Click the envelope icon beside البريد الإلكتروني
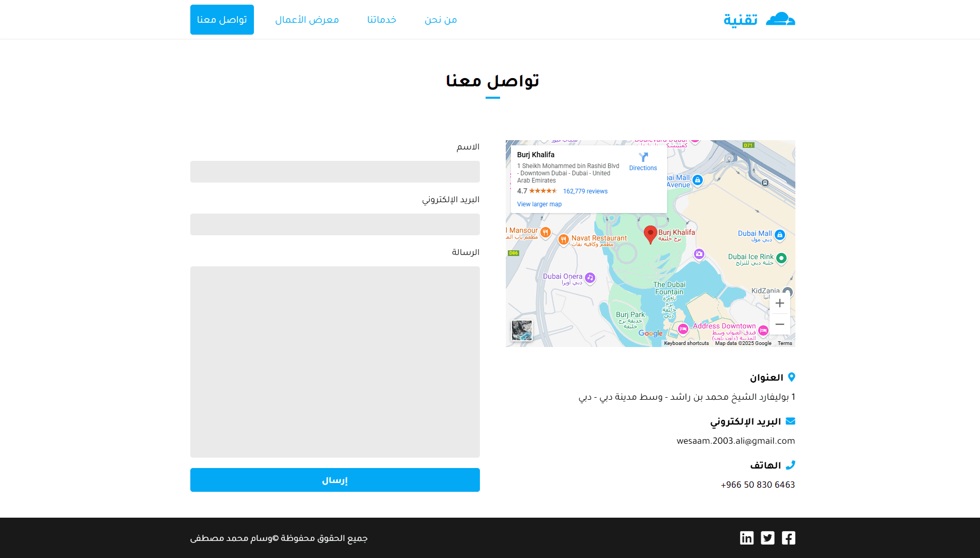This screenshot has width=980, height=558. pos(790,421)
